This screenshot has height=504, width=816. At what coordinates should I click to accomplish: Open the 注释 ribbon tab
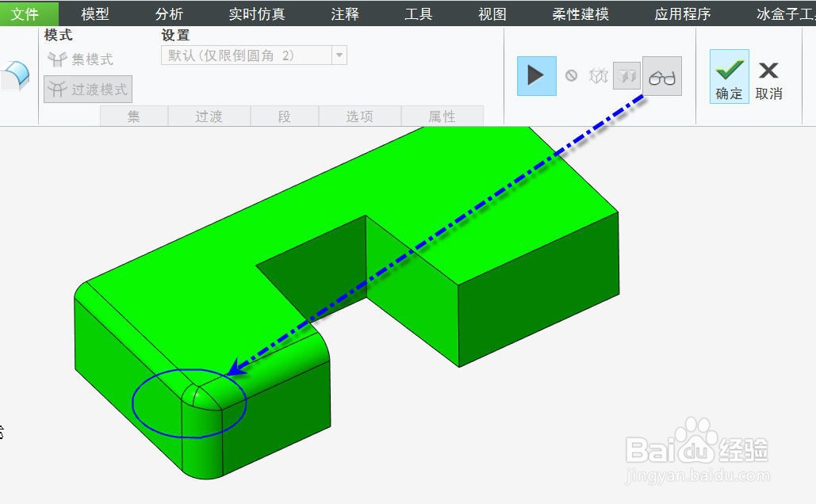[344, 14]
